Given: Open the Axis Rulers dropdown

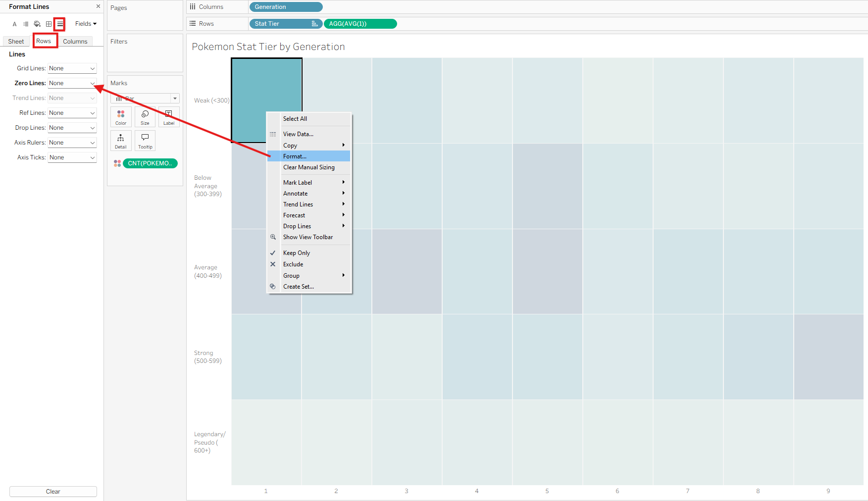Looking at the screenshot, I should point(72,143).
